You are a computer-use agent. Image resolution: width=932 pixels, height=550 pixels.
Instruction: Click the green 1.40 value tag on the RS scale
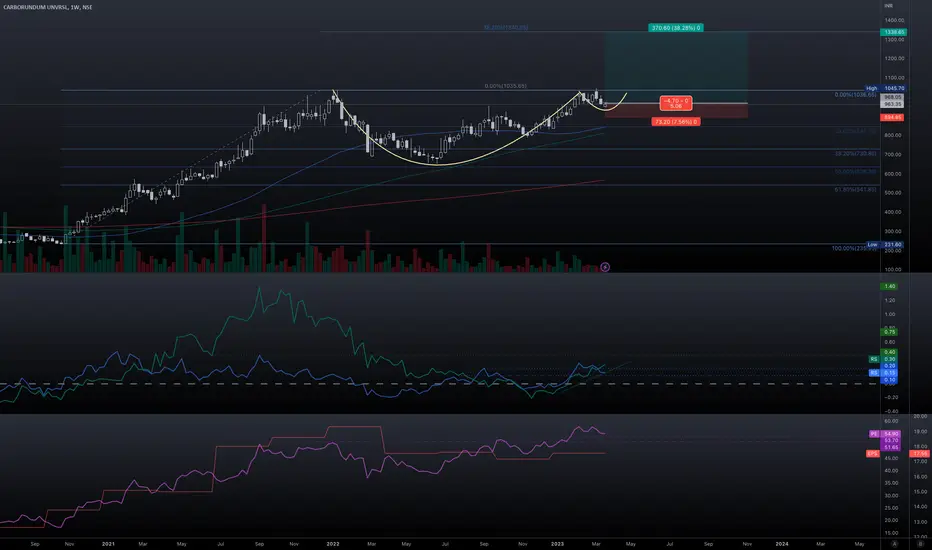click(890, 286)
